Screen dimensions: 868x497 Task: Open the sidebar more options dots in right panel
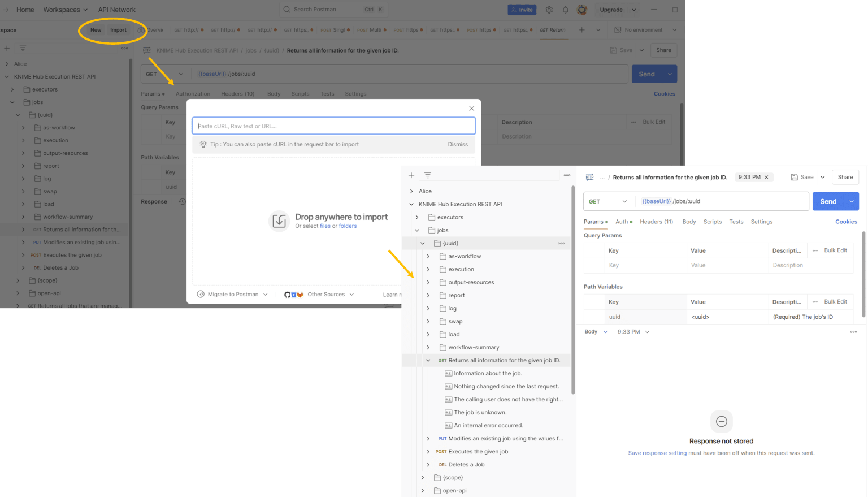567,175
